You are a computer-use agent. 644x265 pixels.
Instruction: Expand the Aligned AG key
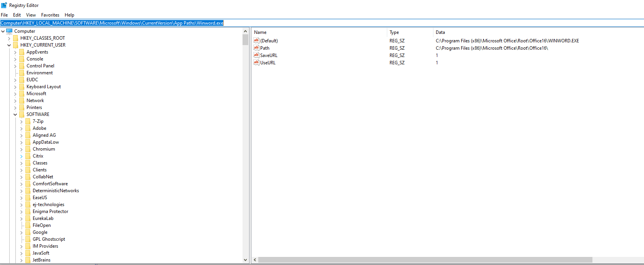(22, 135)
